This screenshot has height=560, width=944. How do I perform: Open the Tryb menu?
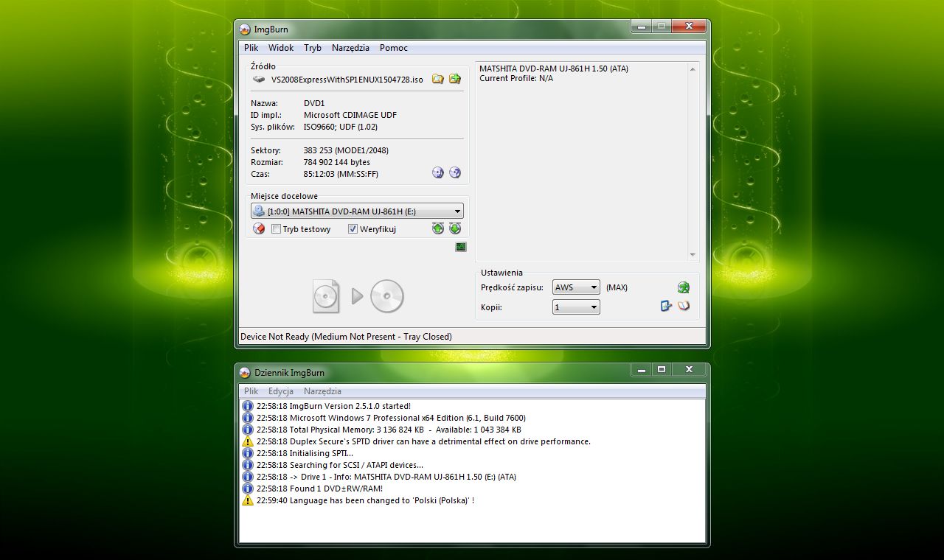(313, 48)
